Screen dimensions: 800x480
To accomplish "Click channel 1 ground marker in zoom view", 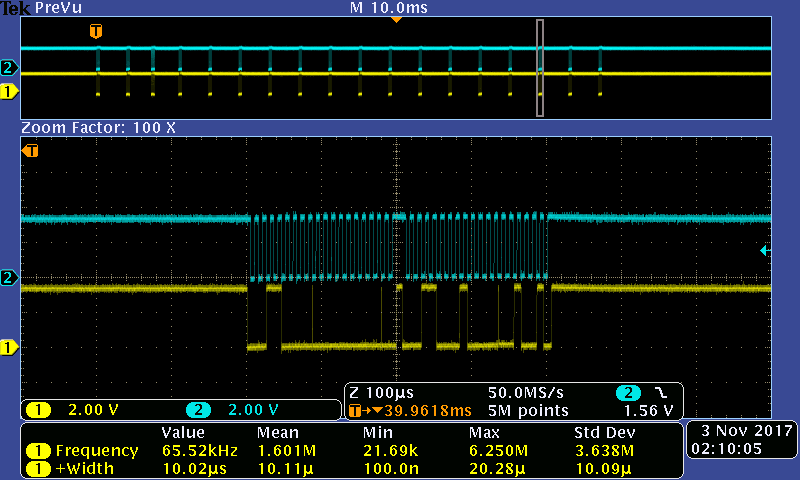I will [x=9, y=347].
